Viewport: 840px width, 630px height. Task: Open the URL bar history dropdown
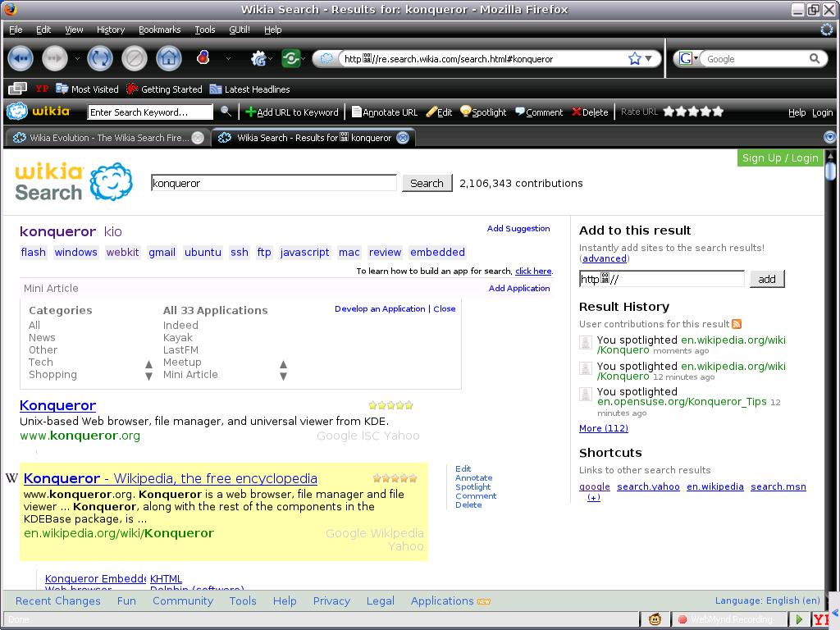click(648, 58)
